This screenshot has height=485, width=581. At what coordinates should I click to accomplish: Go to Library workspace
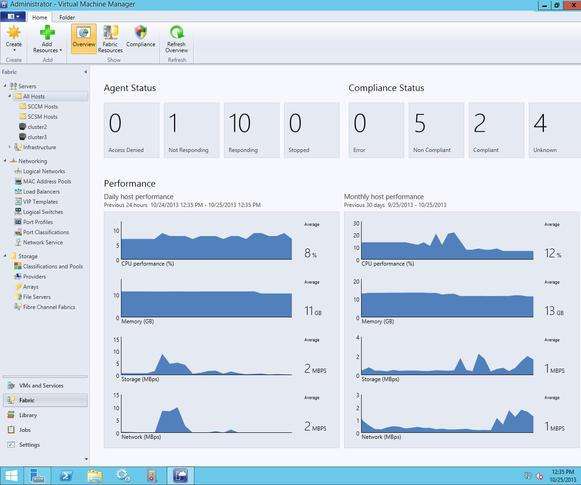[x=46, y=415]
